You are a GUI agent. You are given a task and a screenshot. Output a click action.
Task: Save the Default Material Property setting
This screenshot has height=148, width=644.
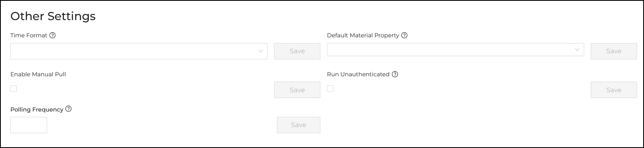[614, 51]
